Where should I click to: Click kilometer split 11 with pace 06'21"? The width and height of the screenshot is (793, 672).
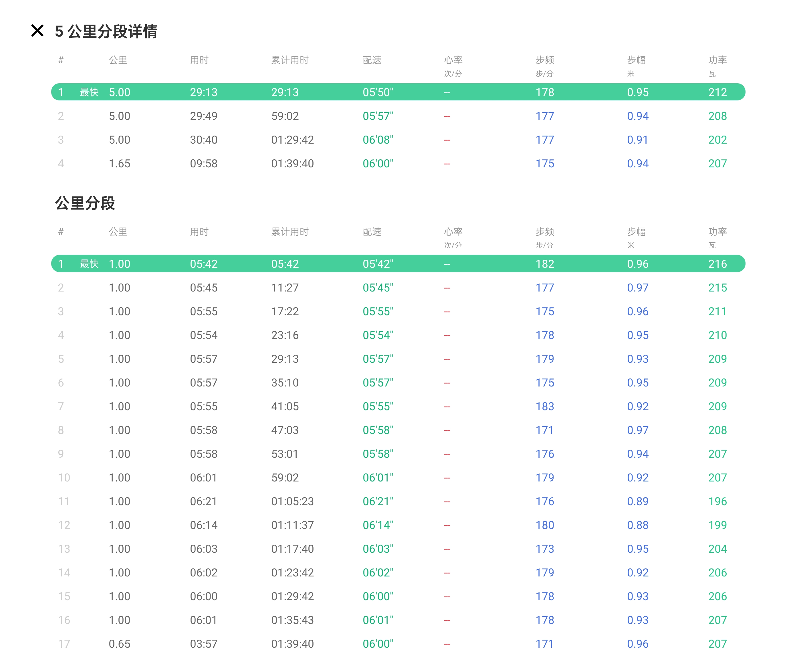pos(377,501)
